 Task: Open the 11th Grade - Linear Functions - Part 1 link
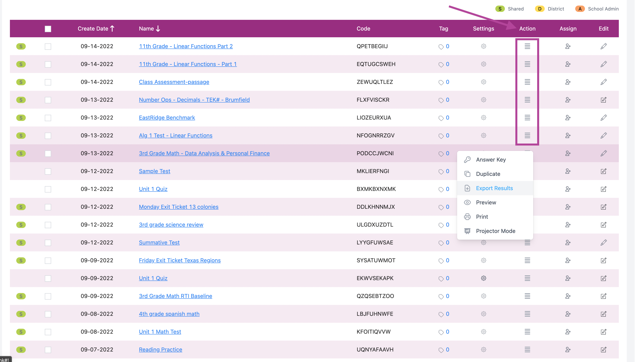pyautogui.click(x=188, y=64)
